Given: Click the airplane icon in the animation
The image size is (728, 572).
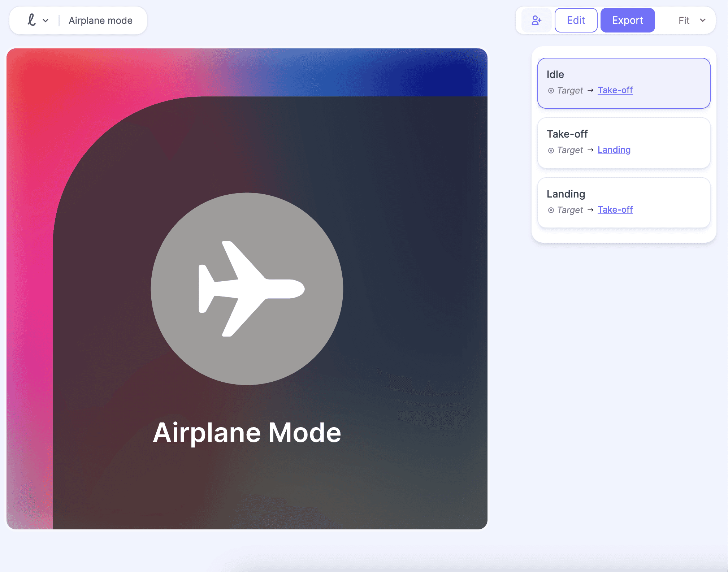Looking at the screenshot, I should (252, 289).
